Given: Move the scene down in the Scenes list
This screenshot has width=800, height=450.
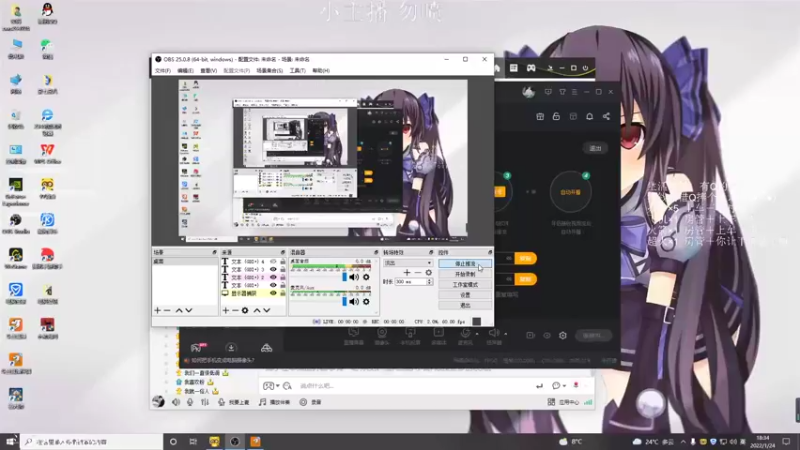Looking at the screenshot, I should (189, 310).
